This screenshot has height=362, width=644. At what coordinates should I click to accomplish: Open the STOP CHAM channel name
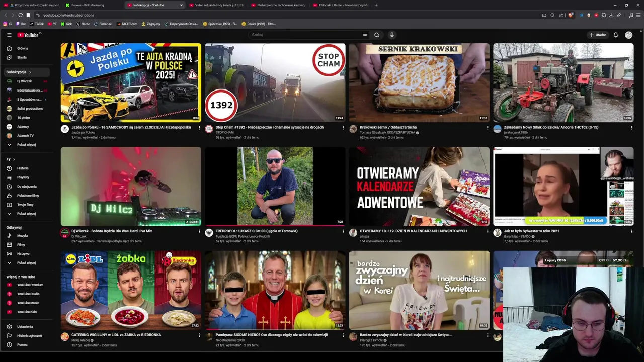[225, 132]
